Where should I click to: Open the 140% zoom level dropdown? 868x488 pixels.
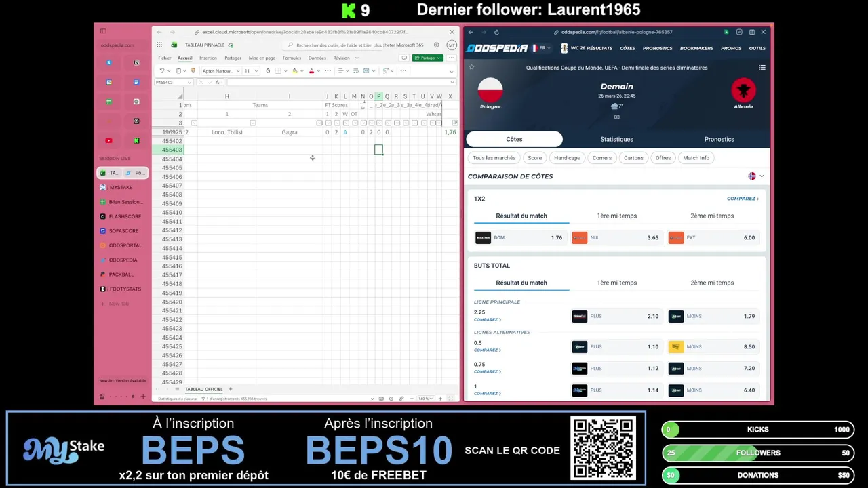[x=426, y=399]
